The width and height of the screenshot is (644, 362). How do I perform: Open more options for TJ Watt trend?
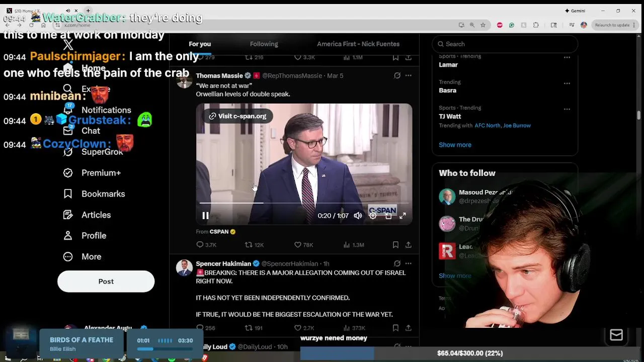(567, 109)
